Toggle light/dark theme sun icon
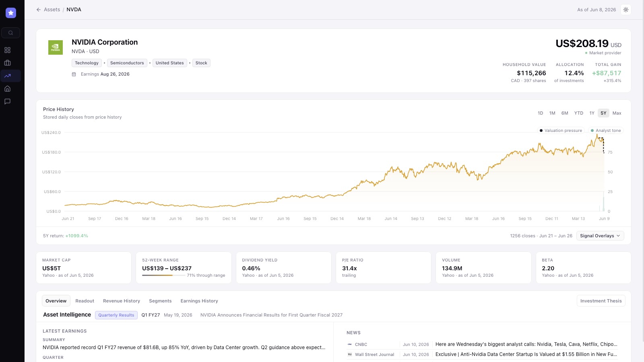 click(626, 10)
